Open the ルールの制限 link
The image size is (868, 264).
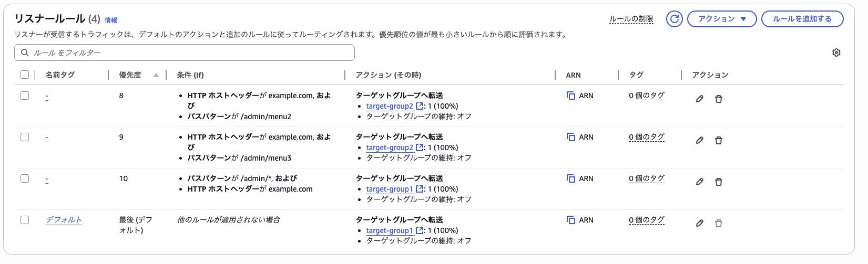click(631, 19)
